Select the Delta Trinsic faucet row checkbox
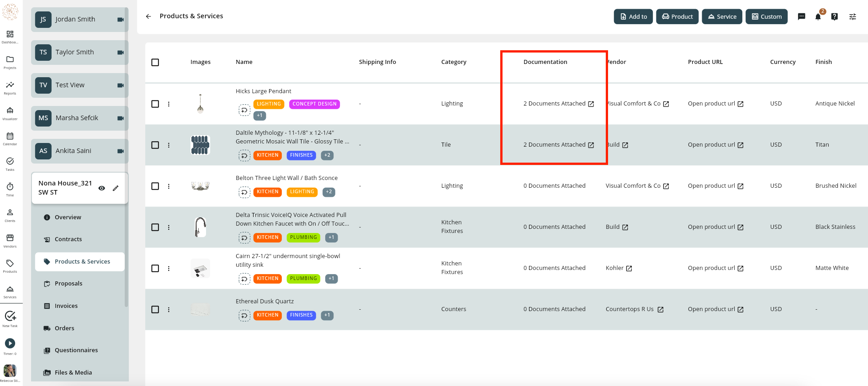 (155, 227)
